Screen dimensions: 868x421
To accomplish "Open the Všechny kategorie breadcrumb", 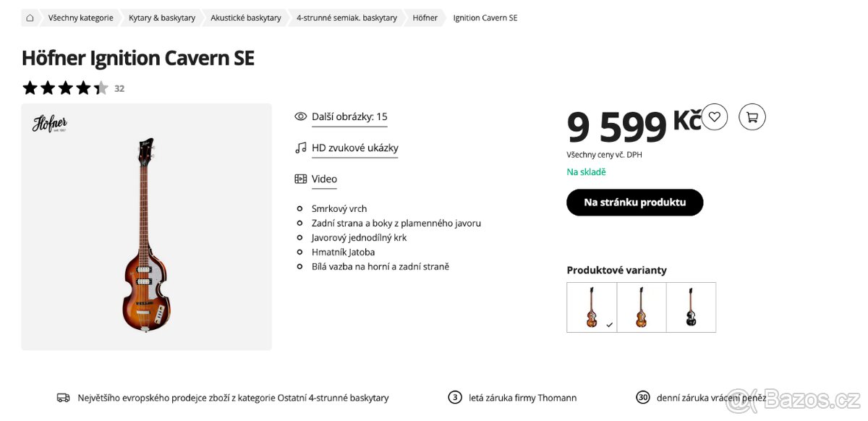I will [80, 18].
